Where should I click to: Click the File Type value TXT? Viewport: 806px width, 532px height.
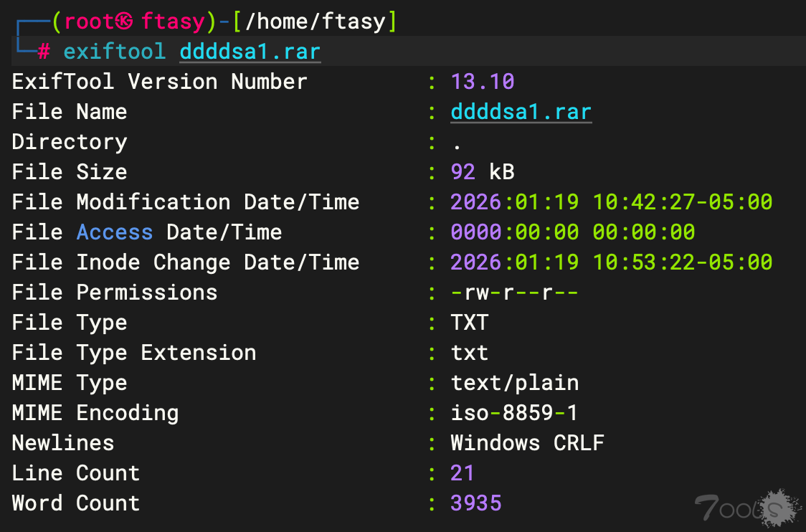(x=470, y=323)
